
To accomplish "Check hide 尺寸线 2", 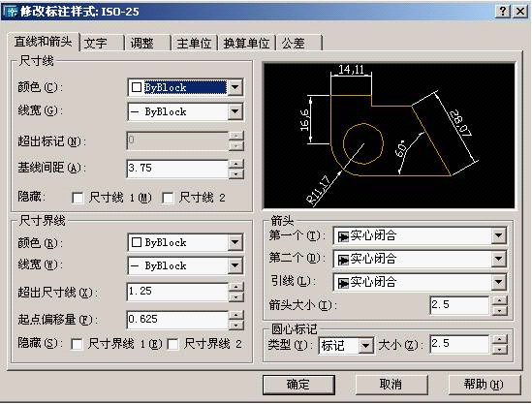I will point(168,198).
